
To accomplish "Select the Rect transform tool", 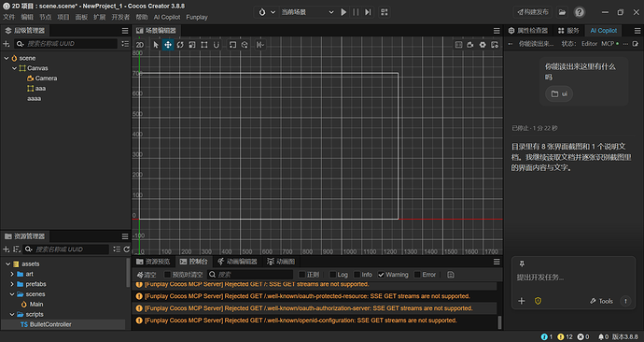I will point(204,45).
